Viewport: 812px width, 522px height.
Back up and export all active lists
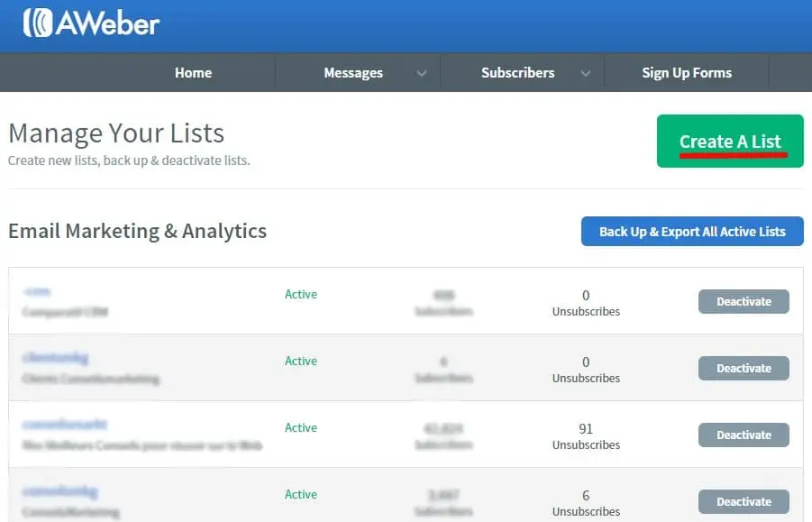tap(692, 232)
